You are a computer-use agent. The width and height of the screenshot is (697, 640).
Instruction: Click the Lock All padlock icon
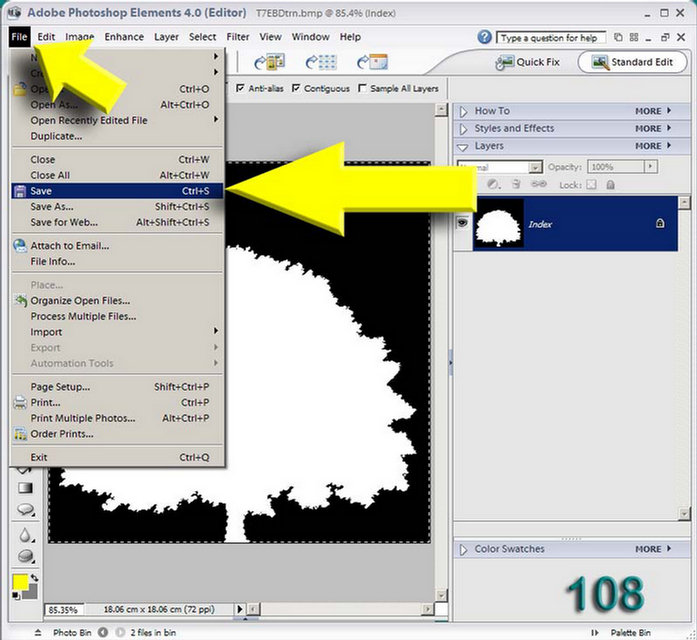coord(611,184)
